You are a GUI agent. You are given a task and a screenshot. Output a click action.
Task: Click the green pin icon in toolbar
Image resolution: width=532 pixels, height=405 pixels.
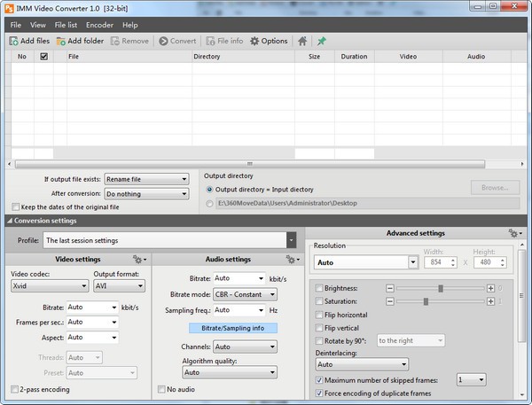click(321, 41)
